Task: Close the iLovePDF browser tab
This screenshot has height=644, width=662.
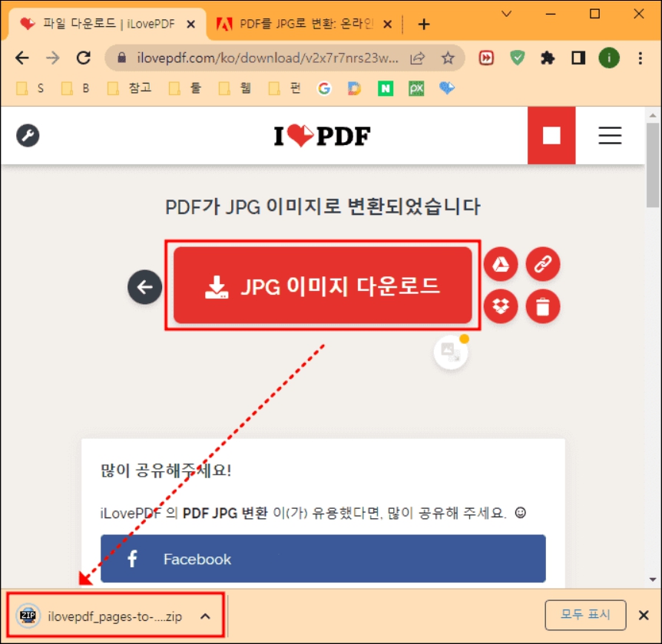Action: coord(190,25)
